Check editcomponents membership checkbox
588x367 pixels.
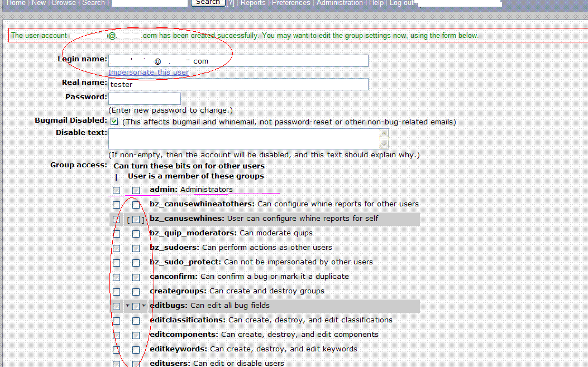tap(136, 336)
